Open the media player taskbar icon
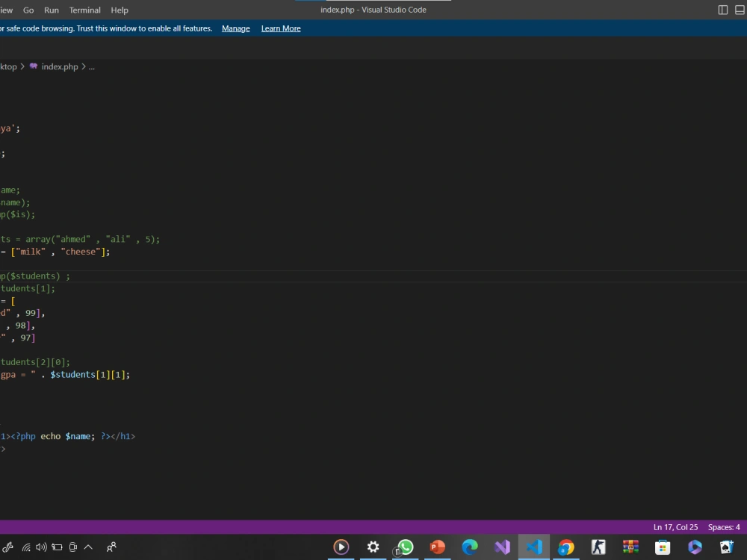The height and width of the screenshot is (560, 747). click(341, 547)
